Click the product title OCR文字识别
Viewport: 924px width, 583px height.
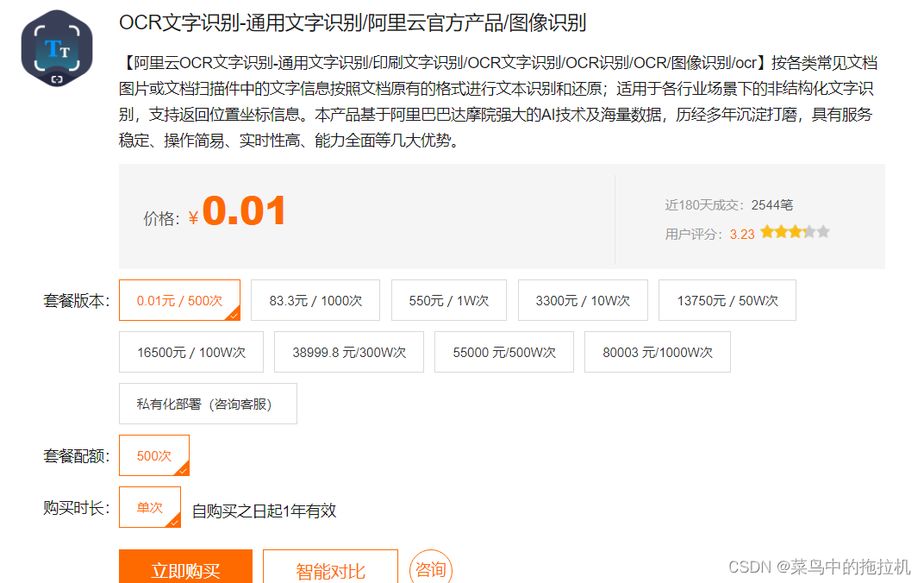(353, 22)
